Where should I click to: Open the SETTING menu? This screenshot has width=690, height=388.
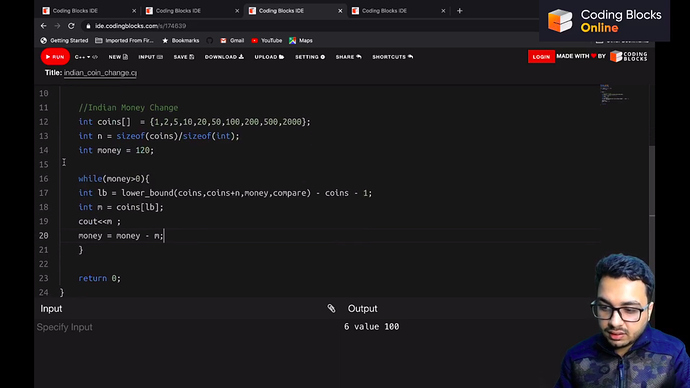tap(310, 57)
